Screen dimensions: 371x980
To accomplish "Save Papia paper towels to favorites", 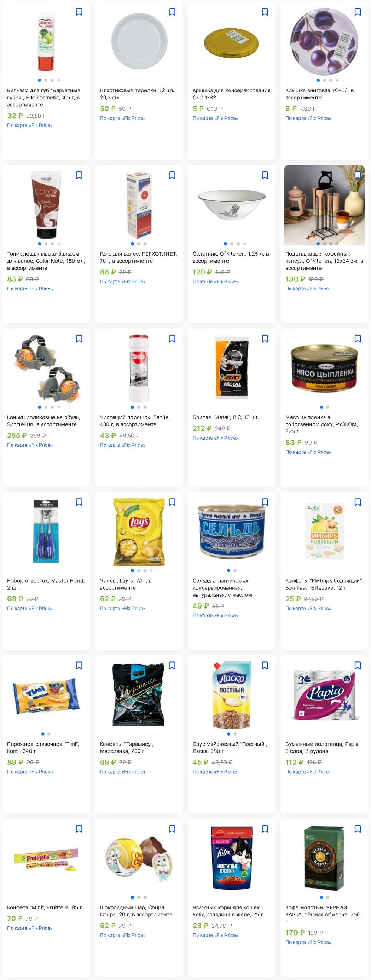I will pyautogui.click(x=357, y=666).
